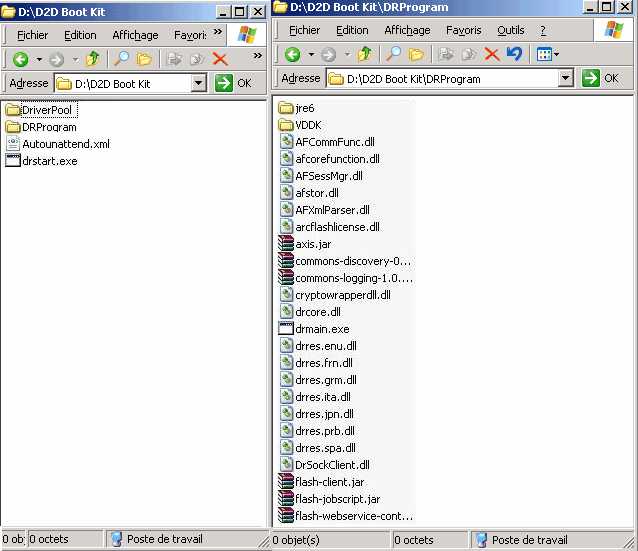Select the jre6 folder

[296, 108]
